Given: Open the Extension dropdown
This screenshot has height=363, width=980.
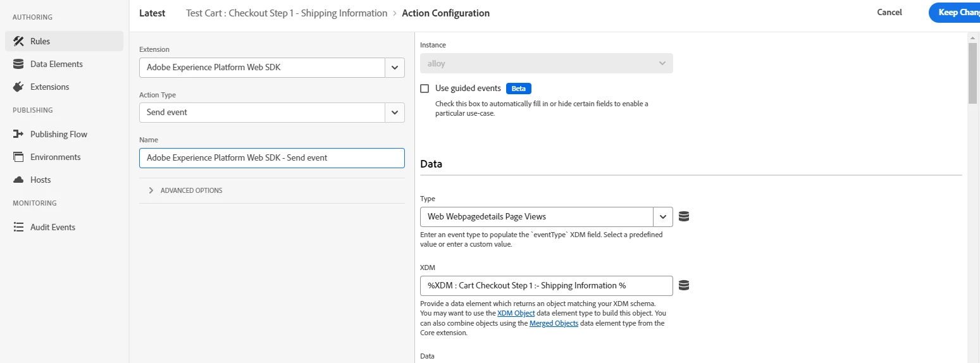Looking at the screenshot, I should [x=394, y=67].
